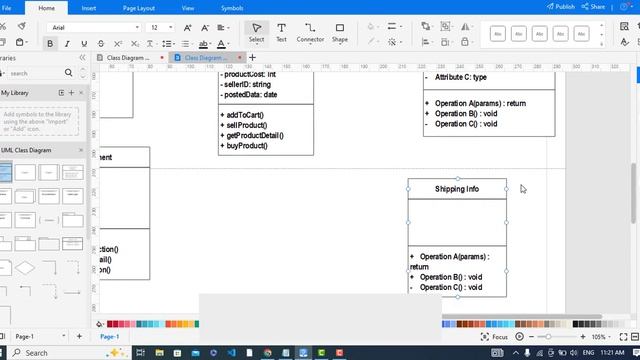This screenshot has height=360, width=640.
Task: Add a new document tab
Action: (x=252, y=58)
